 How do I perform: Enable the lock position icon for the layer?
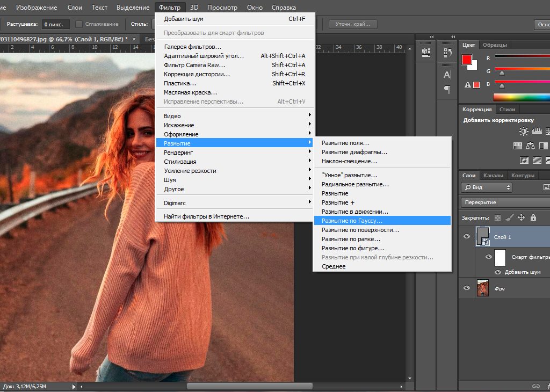click(522, 217)
